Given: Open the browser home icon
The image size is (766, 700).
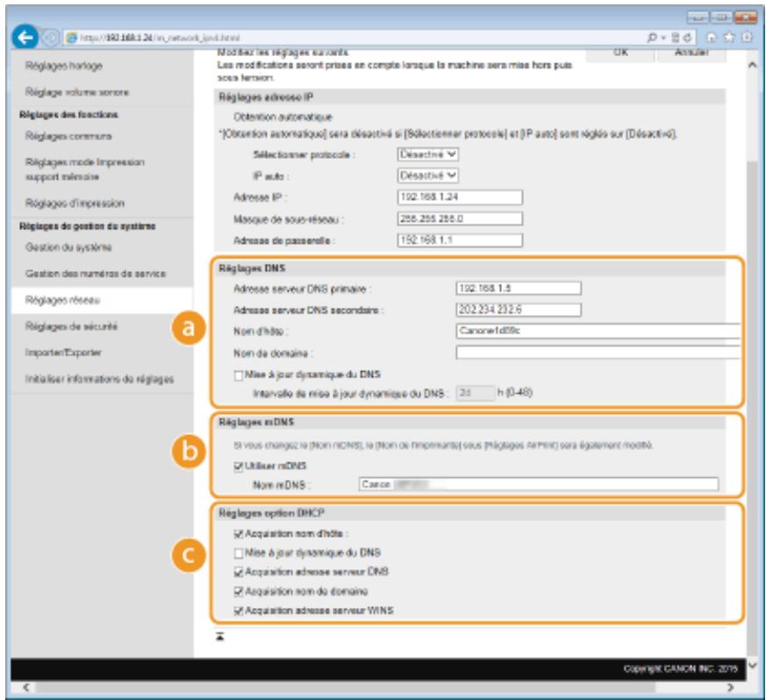Looking at the screenshot, I should (712, 38).
